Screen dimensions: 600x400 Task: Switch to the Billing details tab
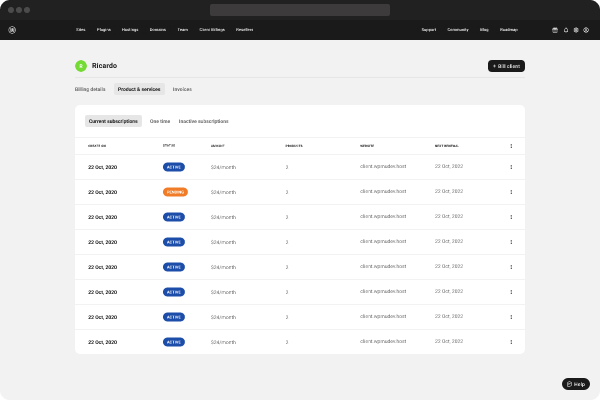pos(90,89)
